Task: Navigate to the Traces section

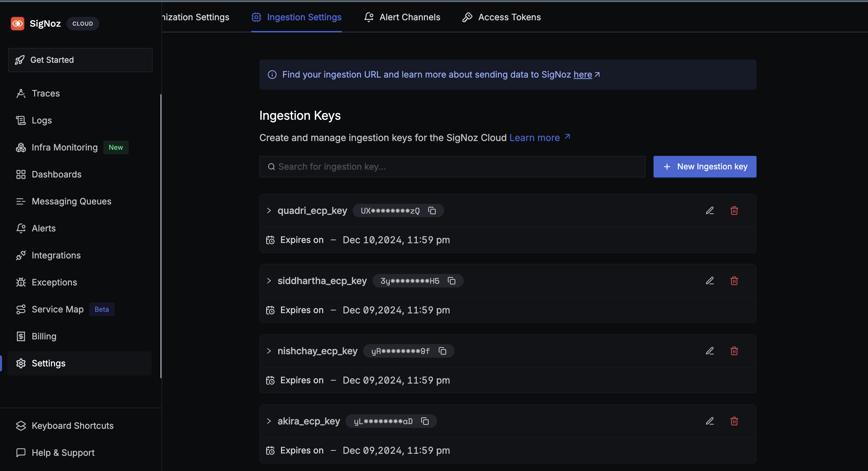Action: [x=46, y=93]
